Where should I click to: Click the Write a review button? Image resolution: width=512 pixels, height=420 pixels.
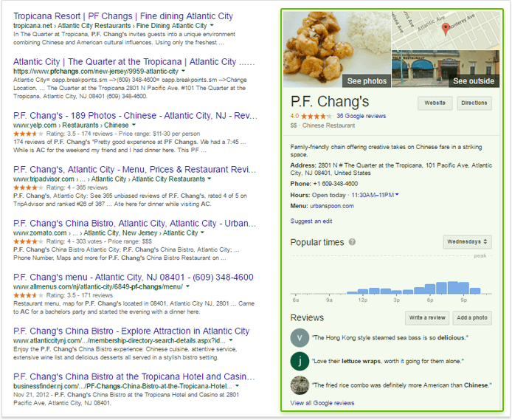[427, 318]
